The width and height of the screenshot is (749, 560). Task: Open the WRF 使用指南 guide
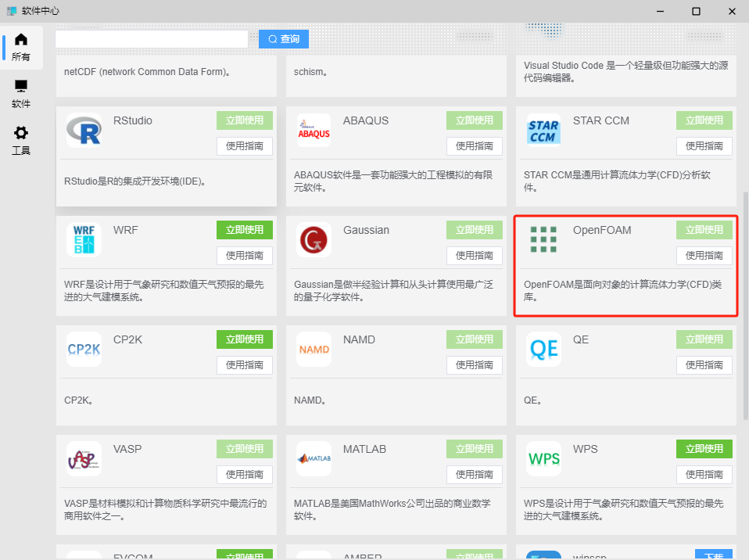point(245,256)
